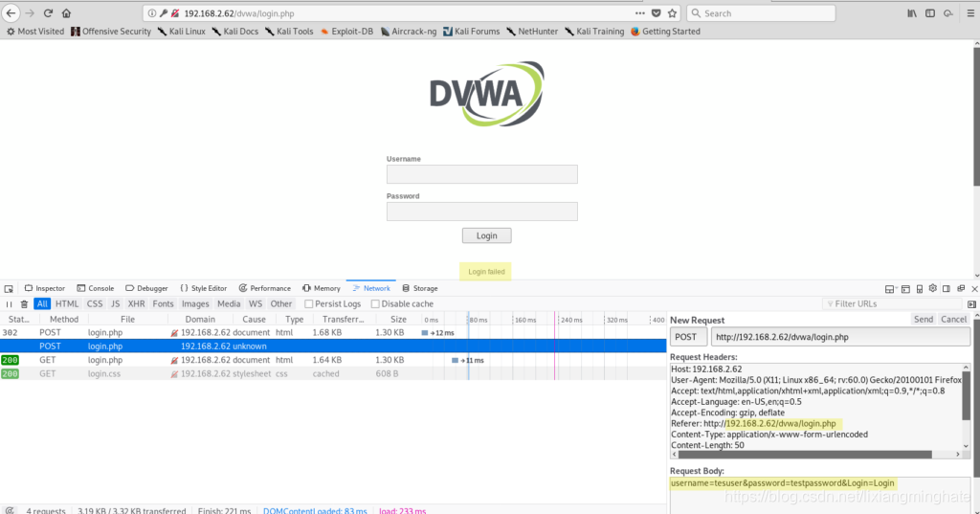Image resolution: width=980 pixels, height=514 pixels.
Task: Open Offensive Security bookmark
Action: [111, 32]
